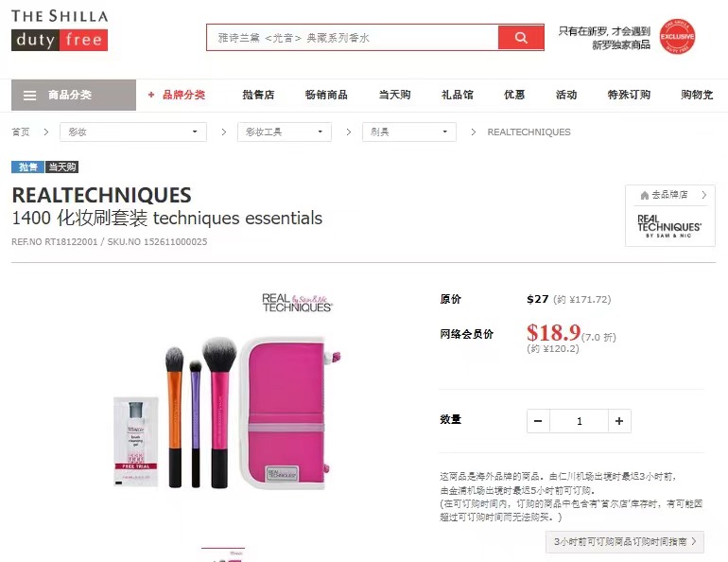Click the REALTECHNIQUES breadcrumb link
This screenshot has height=562, width=728.
pos(529,132)
